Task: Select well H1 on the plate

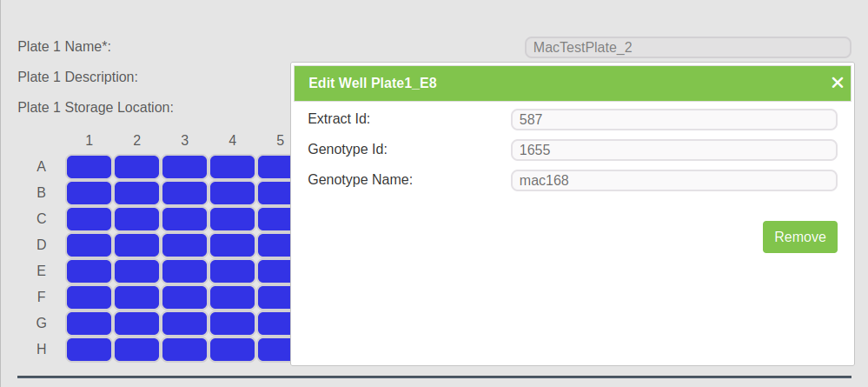Action: click(x=89, y=350)
